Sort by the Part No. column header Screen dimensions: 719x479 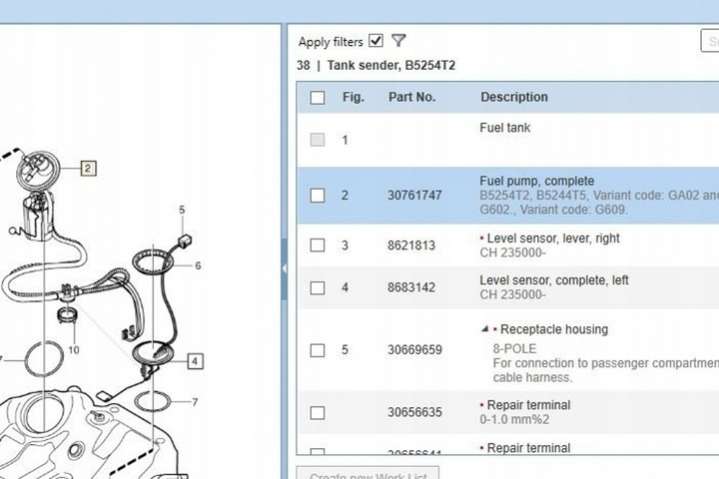[412, 97]
